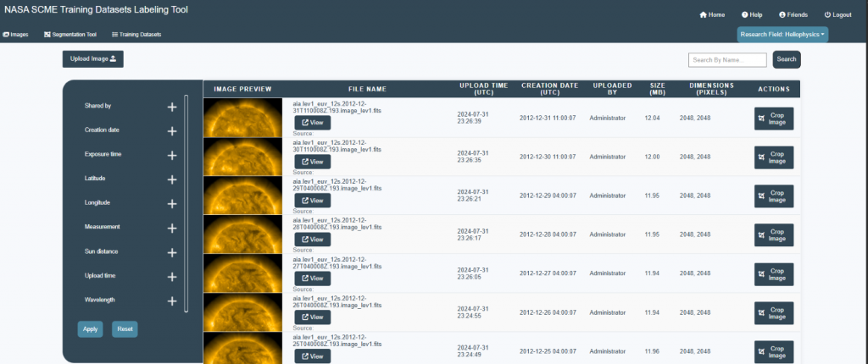Open the Friends page
This screenshot has height=364, width=868.
point(782,15)
